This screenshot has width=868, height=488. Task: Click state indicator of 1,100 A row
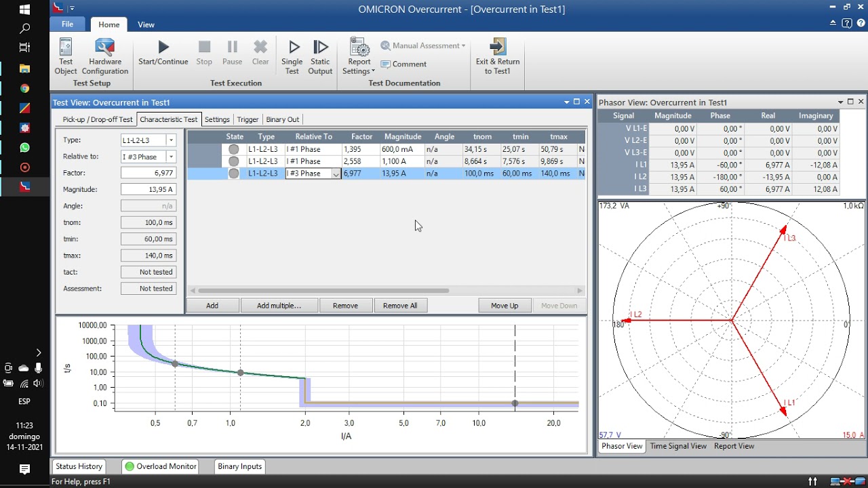tap(234, 161)
